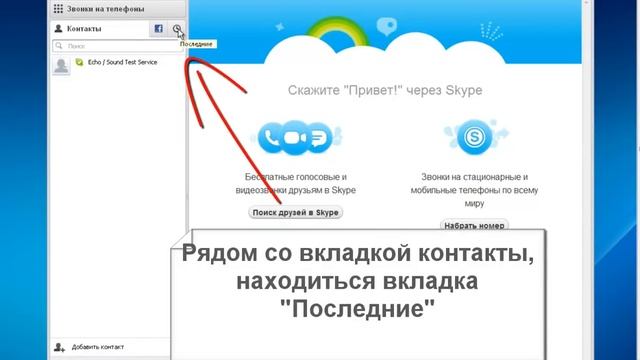Open the Recent (Последние) clock tab icon
Image resolution: width=640 pixels, height=360 pixels.
(177, 29)
